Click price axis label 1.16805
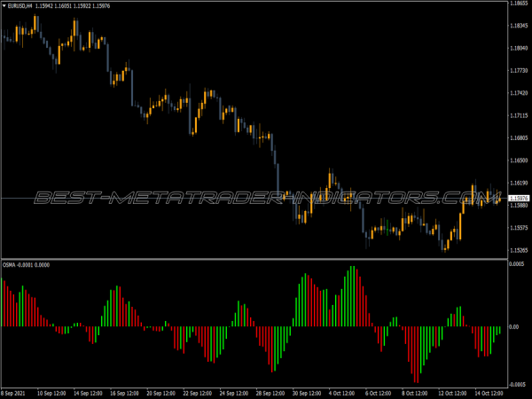 click(519, 137)
